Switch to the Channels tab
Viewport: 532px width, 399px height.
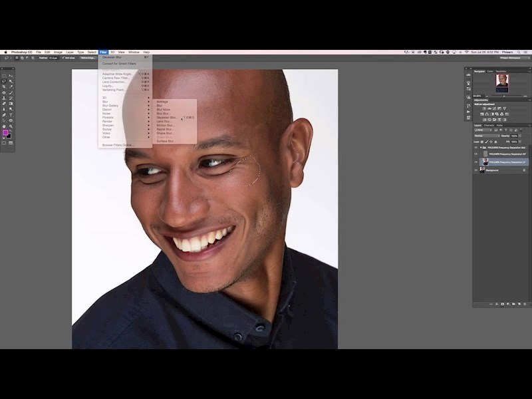coord(489,126)
